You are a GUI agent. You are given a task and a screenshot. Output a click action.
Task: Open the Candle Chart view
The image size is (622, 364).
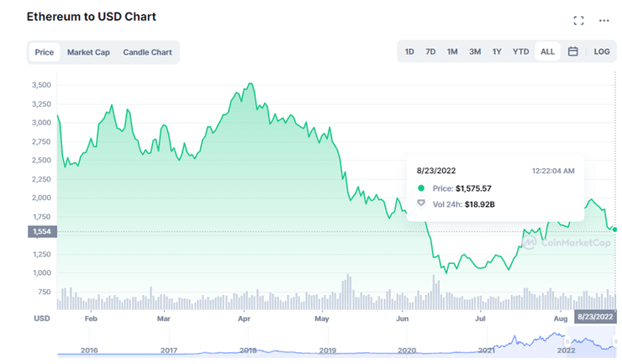coord(147,52)
